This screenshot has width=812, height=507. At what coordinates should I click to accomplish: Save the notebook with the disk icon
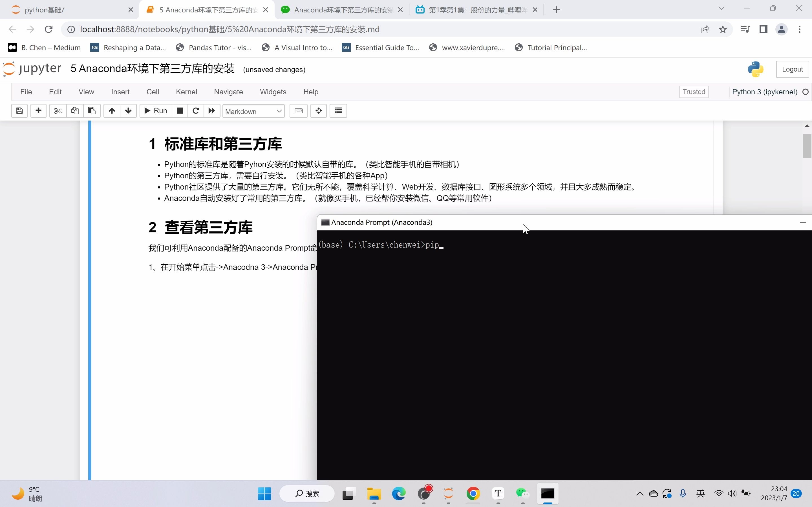19,111
